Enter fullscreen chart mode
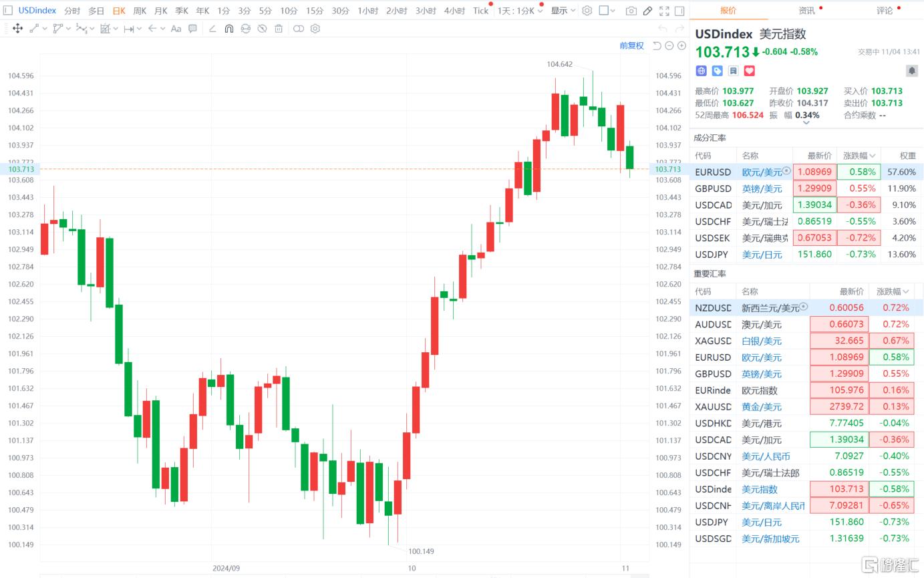The image size is (924, 578). [x=664, y=11]
